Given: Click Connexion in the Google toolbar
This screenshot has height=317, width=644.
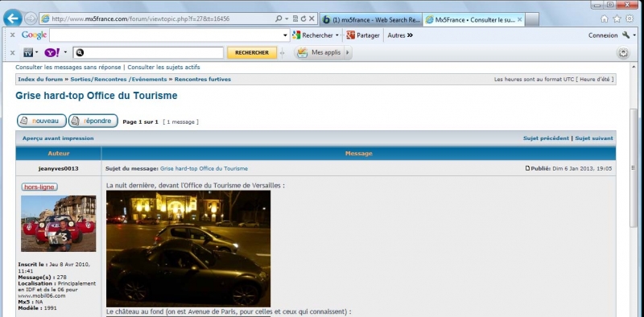Looking at the screenshot, I should (603, 35).
